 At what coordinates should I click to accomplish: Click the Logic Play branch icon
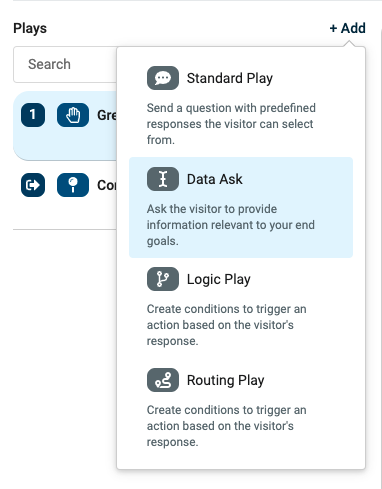click(163, 279)
